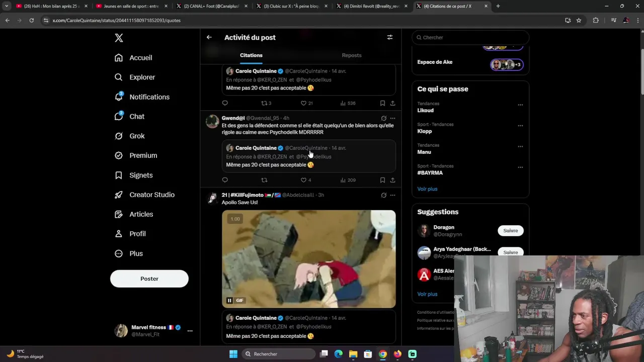This screenshot has width=644, height=362.
Task: Open Notifications in the sidebar
Action: tap(142, 97)
